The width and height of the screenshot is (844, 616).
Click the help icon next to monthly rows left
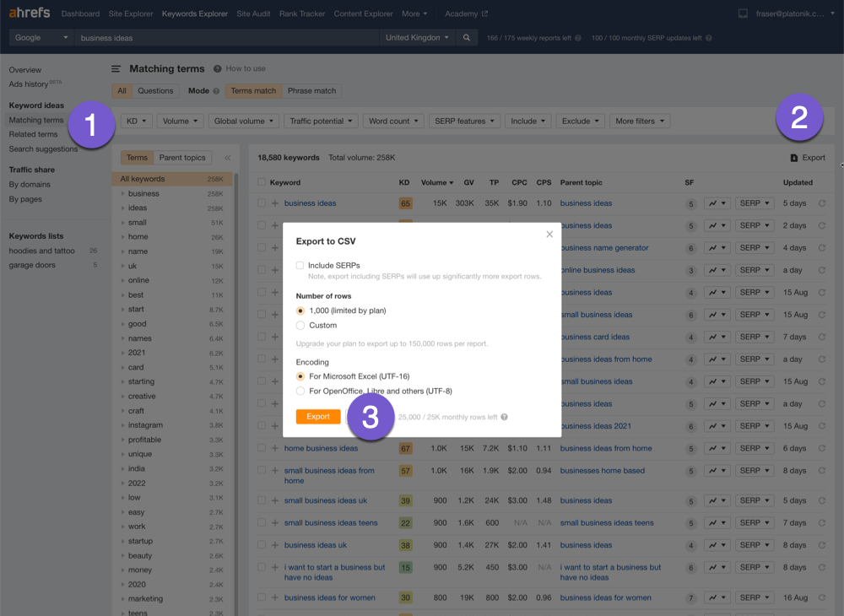pos(504,417)
